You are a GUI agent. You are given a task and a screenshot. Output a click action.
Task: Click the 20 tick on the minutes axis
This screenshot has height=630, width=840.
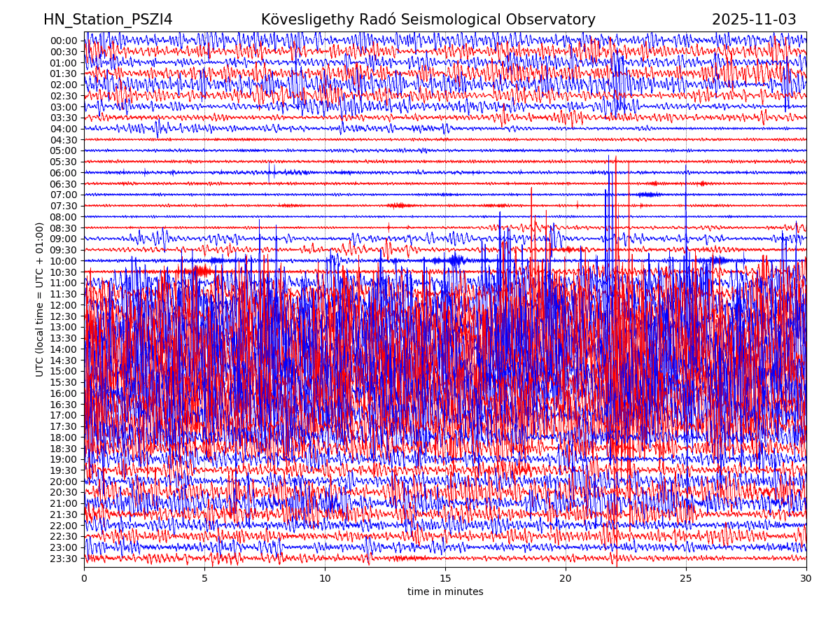click(566, 579)
